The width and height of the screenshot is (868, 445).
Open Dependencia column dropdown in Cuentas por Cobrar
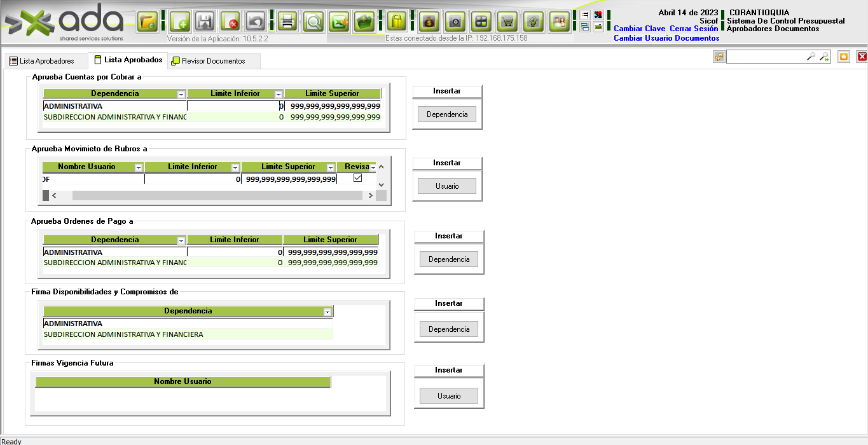pos(181,94)
